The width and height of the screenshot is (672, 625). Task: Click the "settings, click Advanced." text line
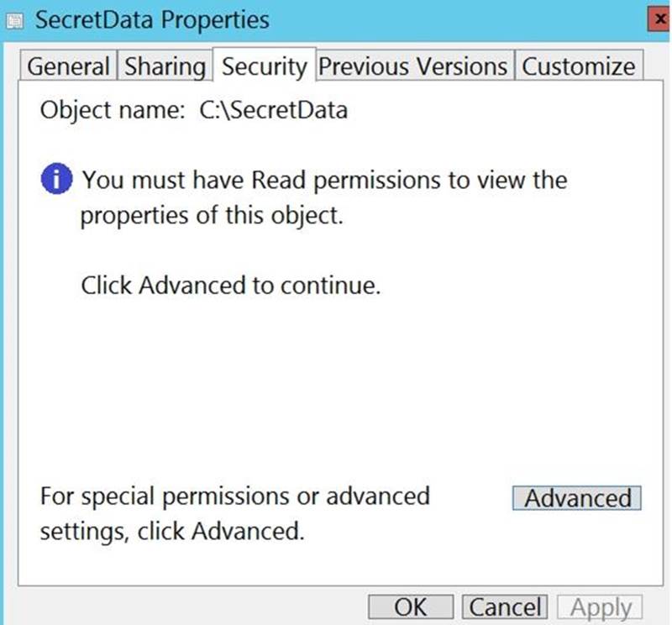[171, 531]
